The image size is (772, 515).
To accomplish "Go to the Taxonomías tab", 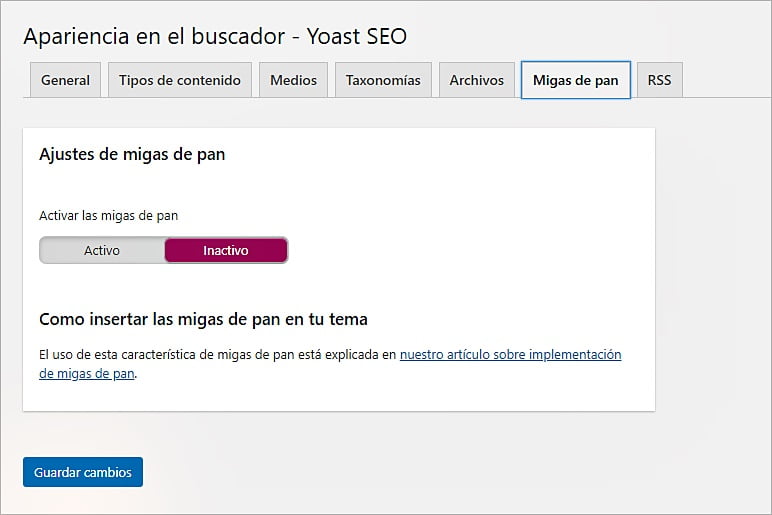I will [x=383, y=80].
